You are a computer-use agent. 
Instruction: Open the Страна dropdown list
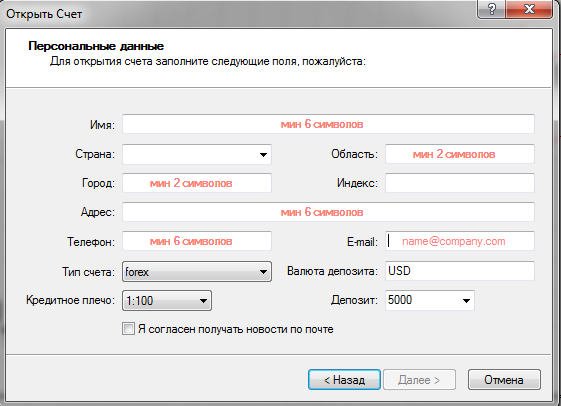coord(263,155)
